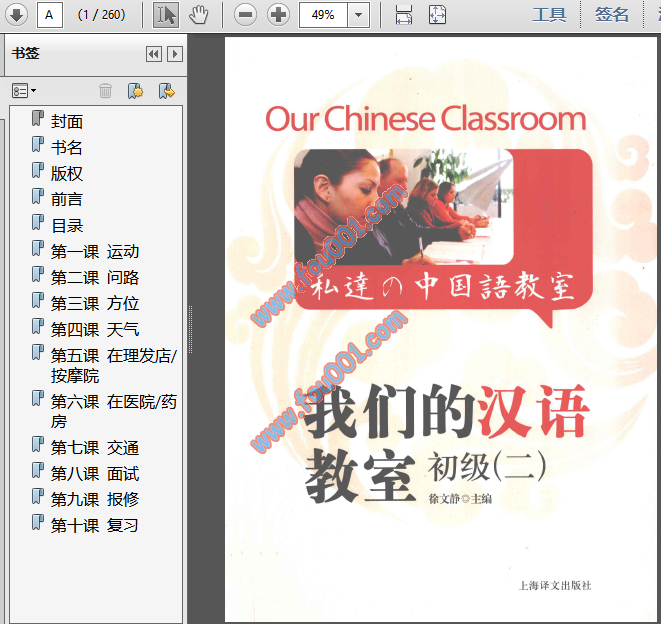The height and width of the screenshot is (624, 661).
Task: Click the fit full page icon
Action: coord(438,15)
